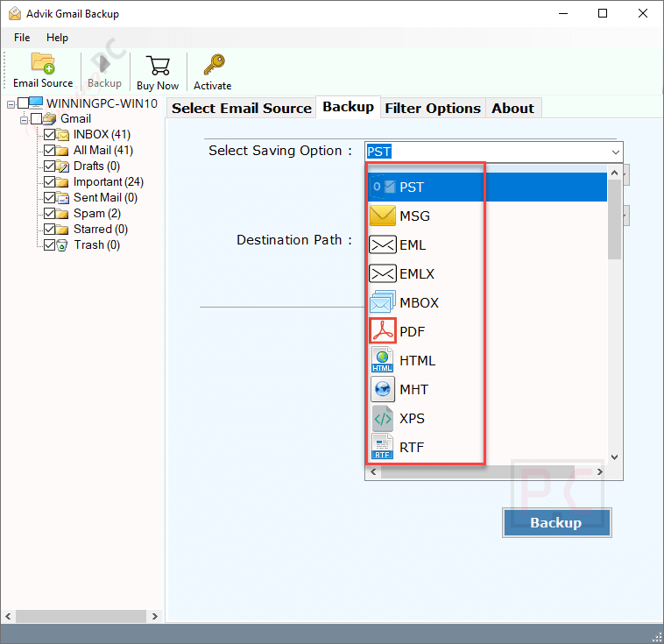Viewport: 664px width, 644px height.
Task: Collapse the WINNINGPC-WIN10 tree node
Action: click(11, 104)
